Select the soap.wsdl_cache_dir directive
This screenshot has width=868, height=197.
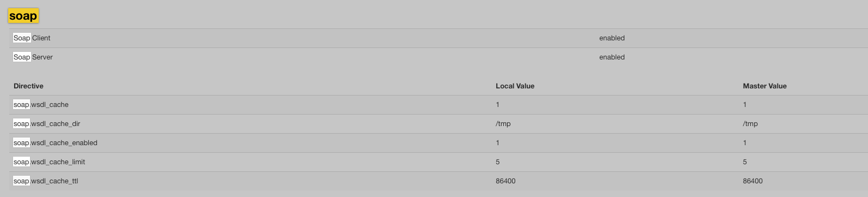[46, 124]
